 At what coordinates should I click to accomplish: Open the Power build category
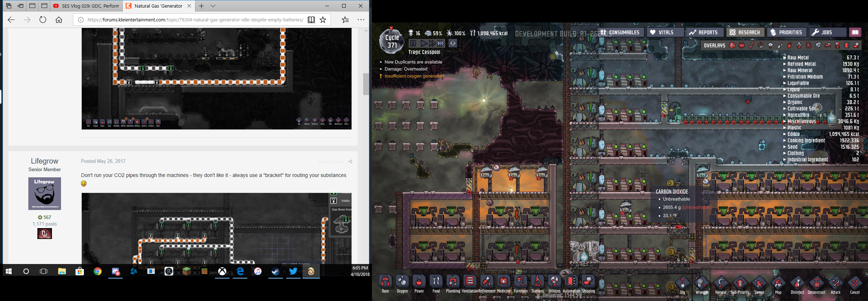[x=419, y=283]
